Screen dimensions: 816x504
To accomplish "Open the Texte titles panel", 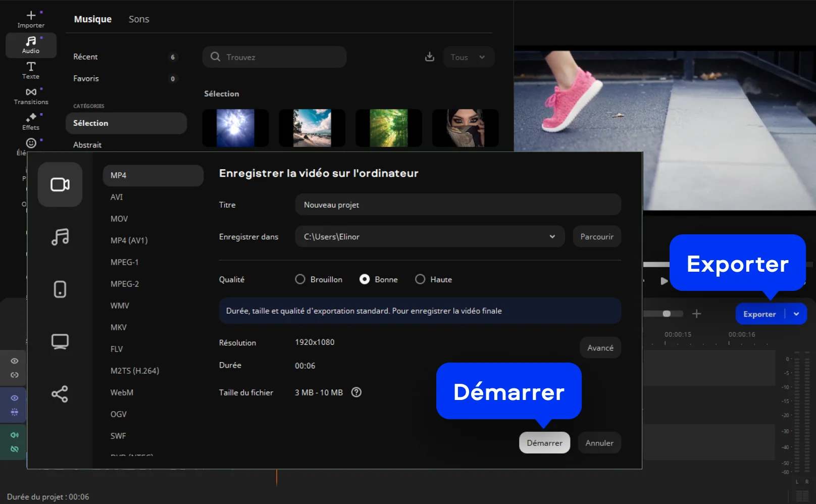I will click(x=31, y=70).
